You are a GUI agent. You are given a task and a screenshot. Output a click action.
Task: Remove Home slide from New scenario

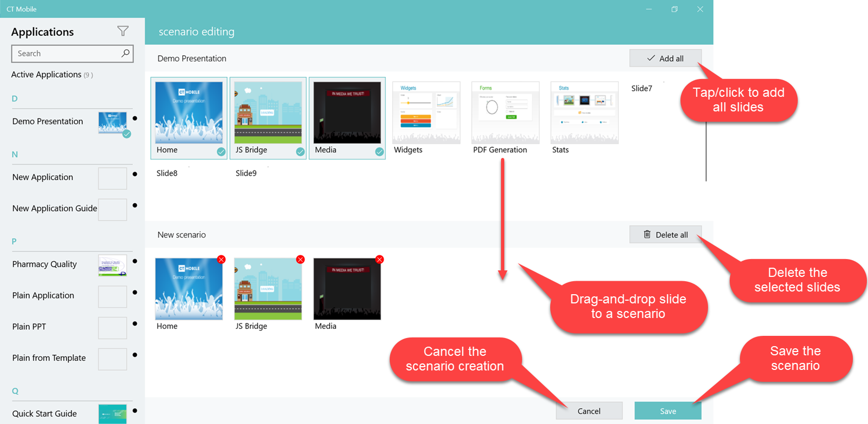click(x=221, y=260)
